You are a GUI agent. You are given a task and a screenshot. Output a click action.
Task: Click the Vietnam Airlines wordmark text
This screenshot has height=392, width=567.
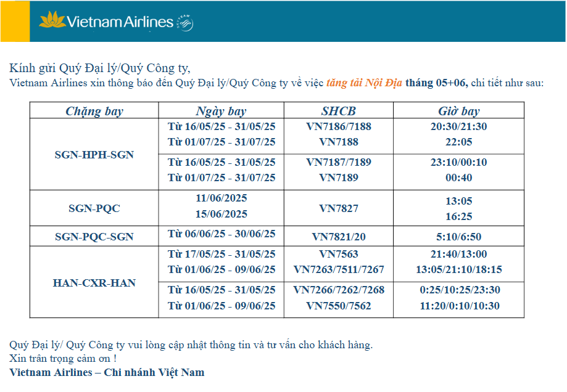[x=120, y=22]
